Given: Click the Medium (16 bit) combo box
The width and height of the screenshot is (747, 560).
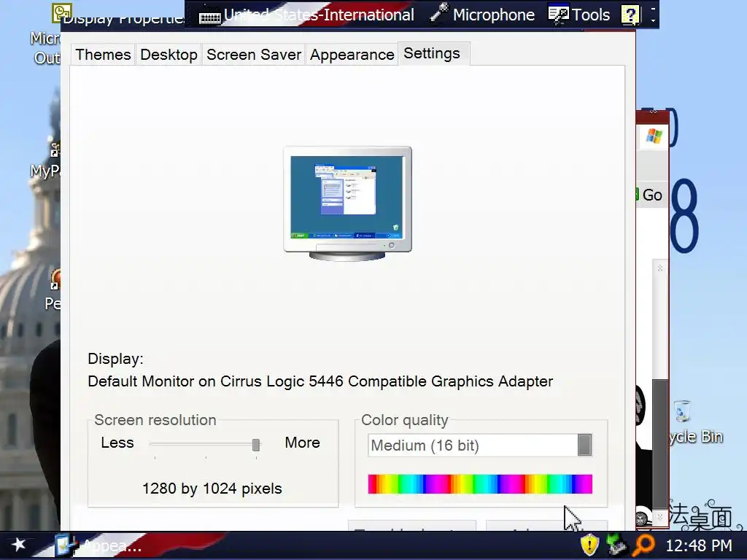Looking at the screenshot, I should pyautogui.click(x=480, y=446).
